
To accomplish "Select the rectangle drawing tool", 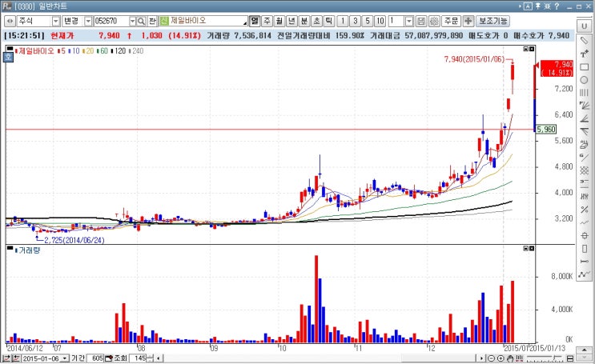I will 585,67.
